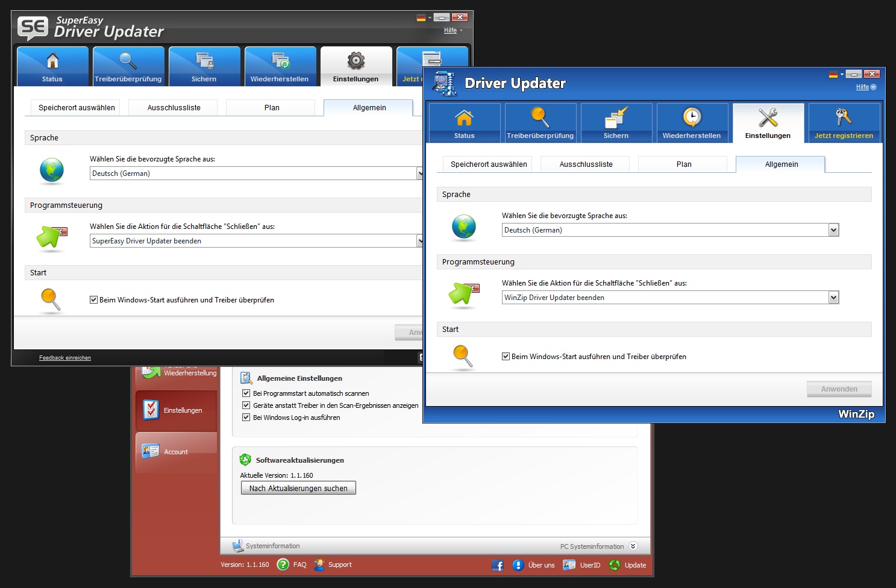
Task: Open Status home icon in WinZip window
Action: (x=464, y=117)
